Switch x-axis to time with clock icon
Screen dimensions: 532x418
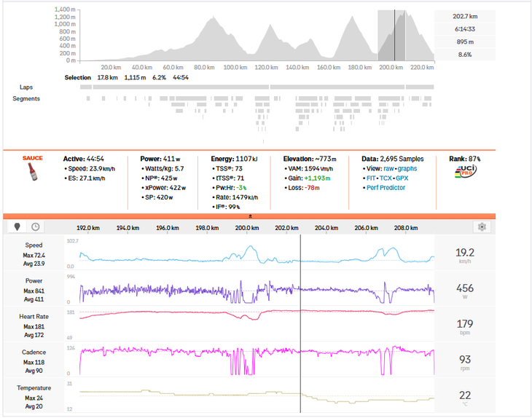click(35, 226)
